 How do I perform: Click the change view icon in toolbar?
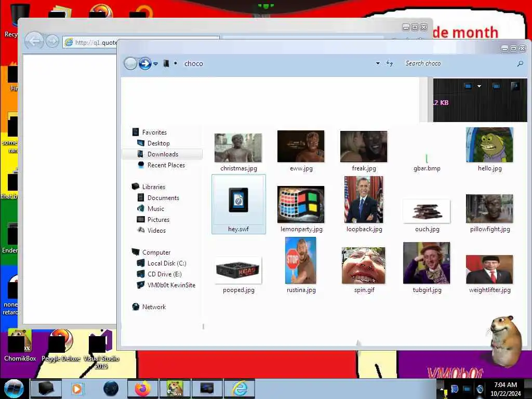coord(468,86)
